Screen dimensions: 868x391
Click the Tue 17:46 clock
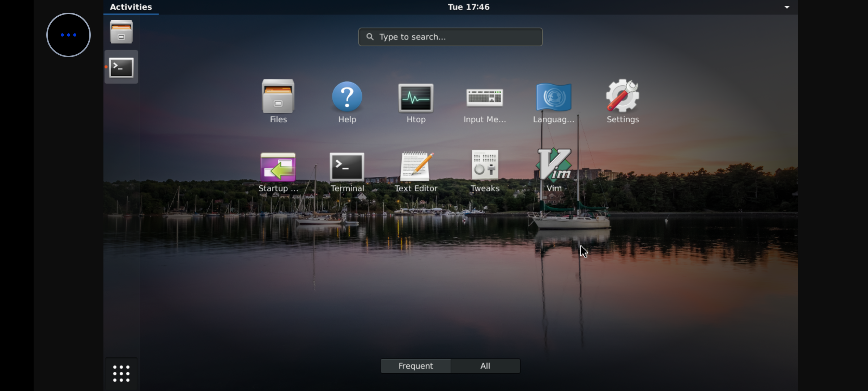click(468, 7)
